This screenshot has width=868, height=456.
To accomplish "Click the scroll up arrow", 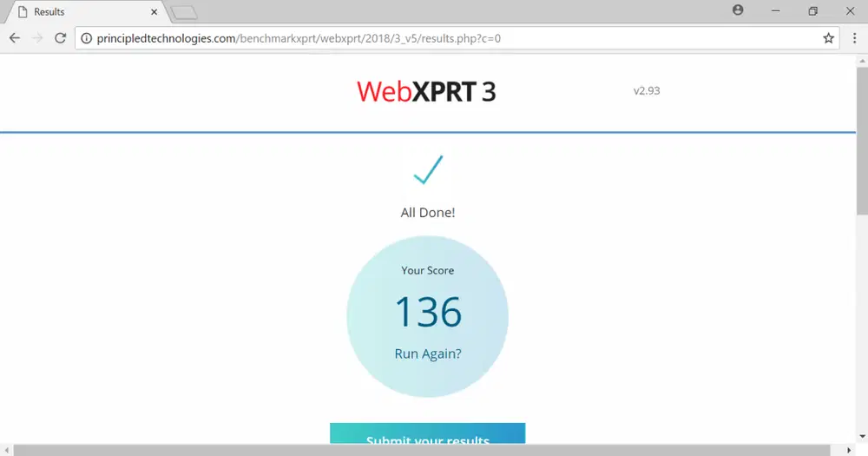I will click(x=862, y=61).
